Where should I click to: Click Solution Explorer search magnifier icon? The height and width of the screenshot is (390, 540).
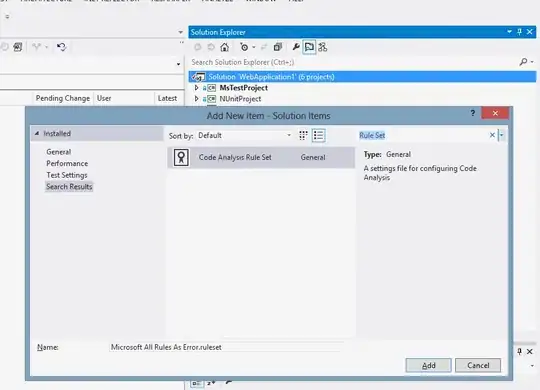pyautogui.click(x=523, y=62)
